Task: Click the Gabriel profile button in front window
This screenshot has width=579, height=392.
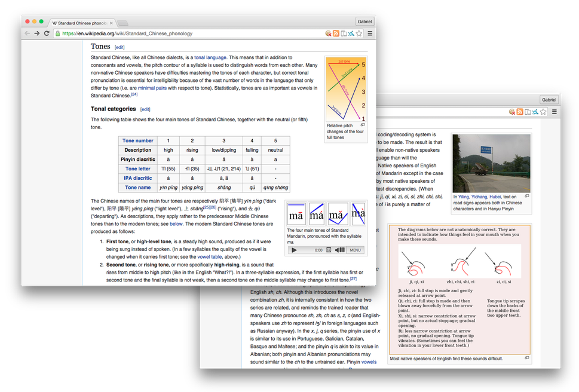Action: click(x=364, y=22)
